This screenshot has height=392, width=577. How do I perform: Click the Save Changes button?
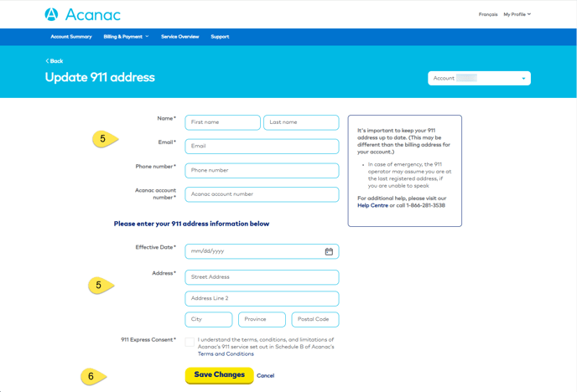coord(220,375)
